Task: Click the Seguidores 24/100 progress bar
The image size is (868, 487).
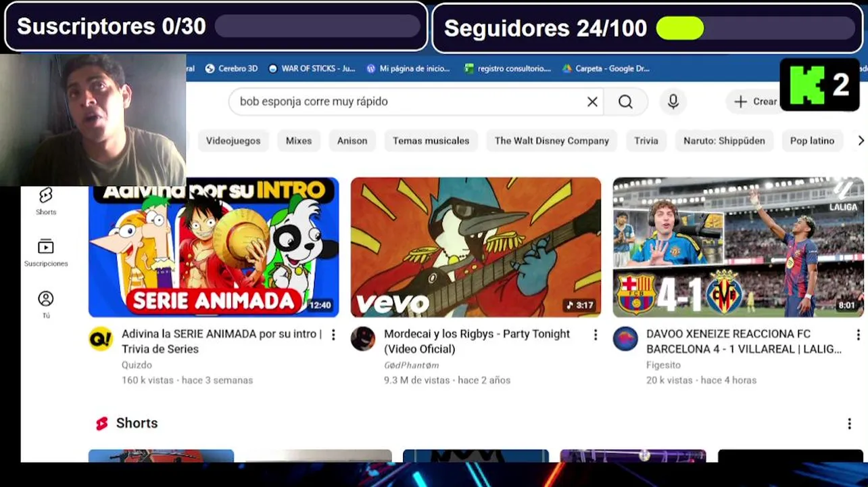Action: (756, 28)
